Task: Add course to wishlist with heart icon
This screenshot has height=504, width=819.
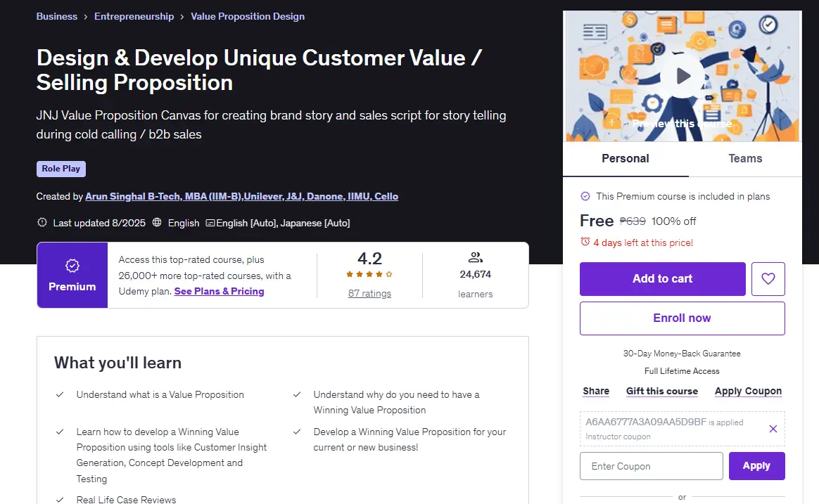Action: coord(768,278)
